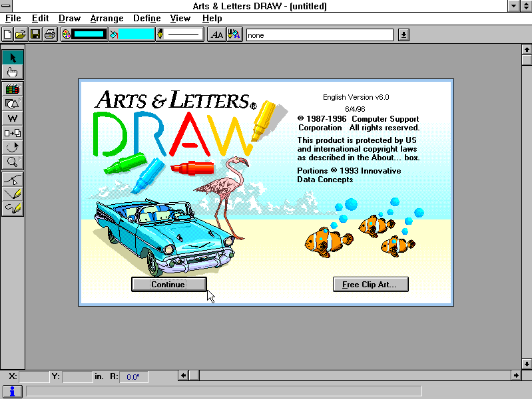Viewport: 532px width, 399px height.
Task: Click the rotation field showing 0.0°
Action: point(134,376)
